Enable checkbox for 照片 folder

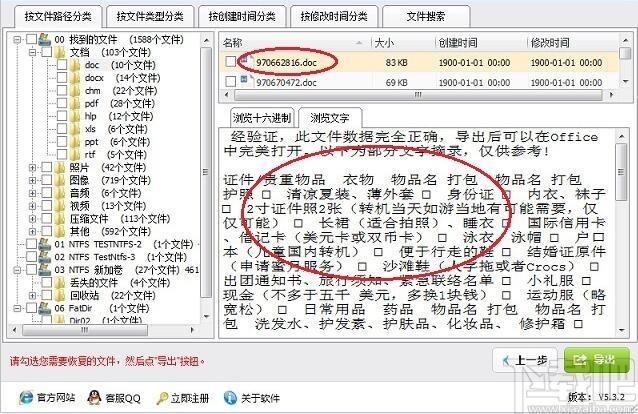pyautogui.click(x=48, y=167)
